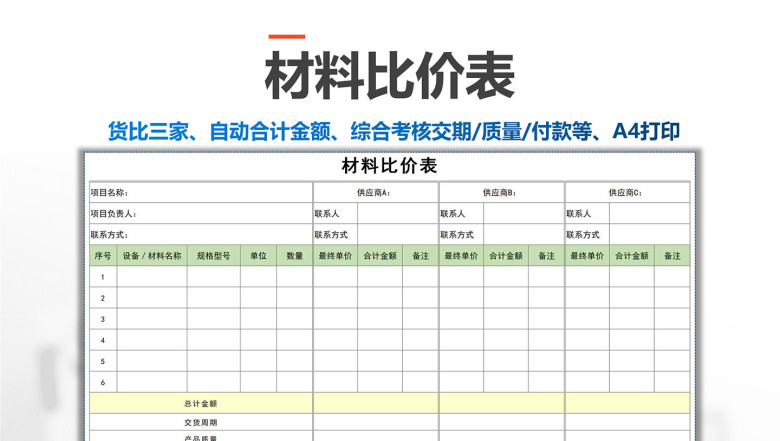Viewport: 780px width, 441px height.
Task: Click the blue subtitle starting with 货比三家
Action: click(393, 131)
